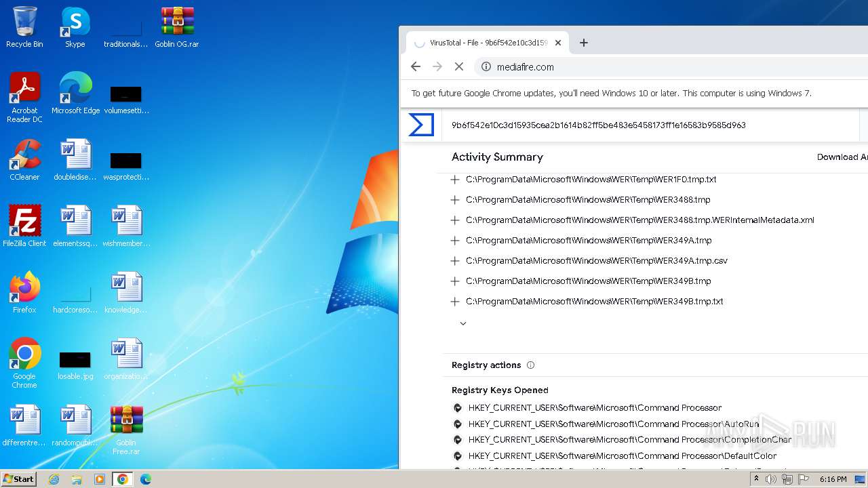This screenshot has height=488, width=868.
Task: Click the Action Center flag icon
Action: 804,479
